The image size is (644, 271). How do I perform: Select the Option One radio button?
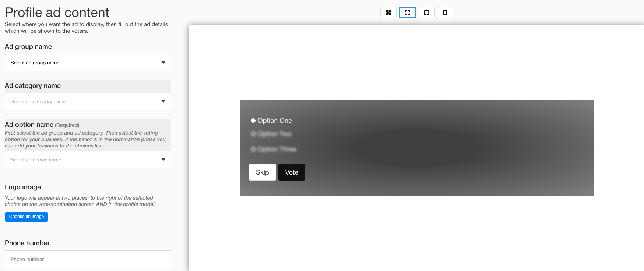coord(253,121)
